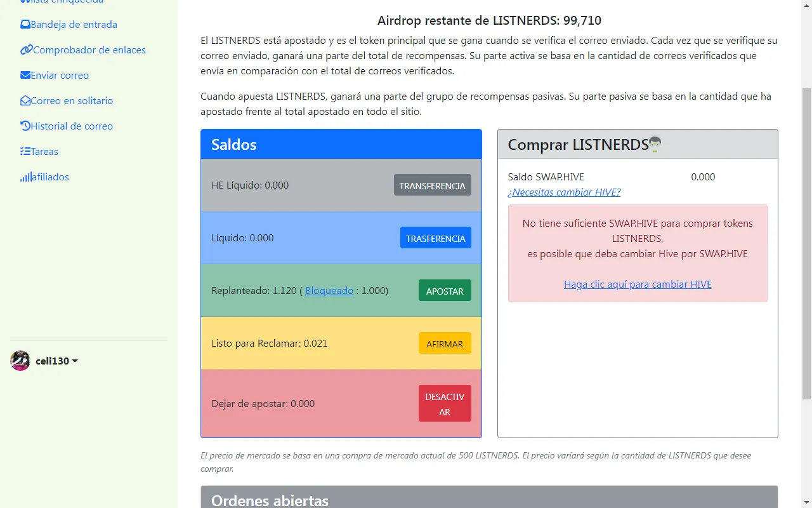Click the SWAP.HIVE balance value 0.000
This screenshot has height=508, width=812.
(x=703, y=177)
